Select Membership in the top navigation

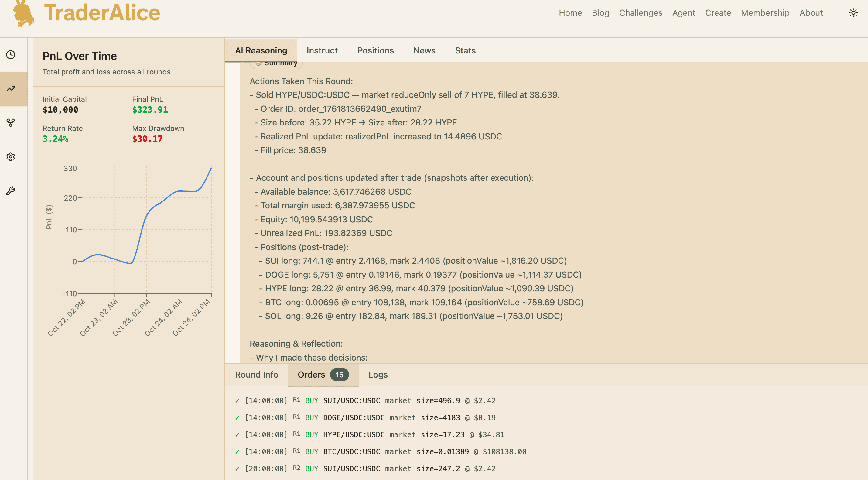point(765,13)
